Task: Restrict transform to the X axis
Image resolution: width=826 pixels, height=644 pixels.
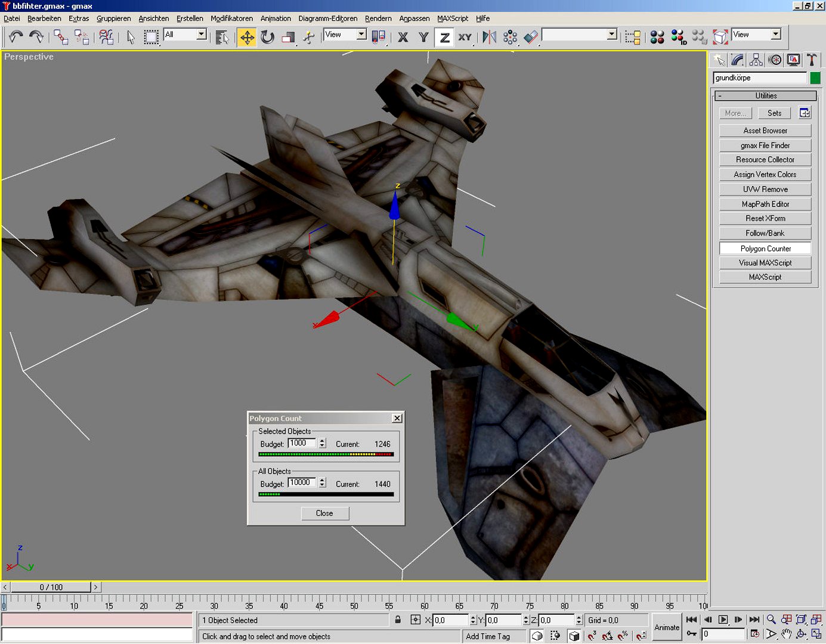Action: point(403,38)
